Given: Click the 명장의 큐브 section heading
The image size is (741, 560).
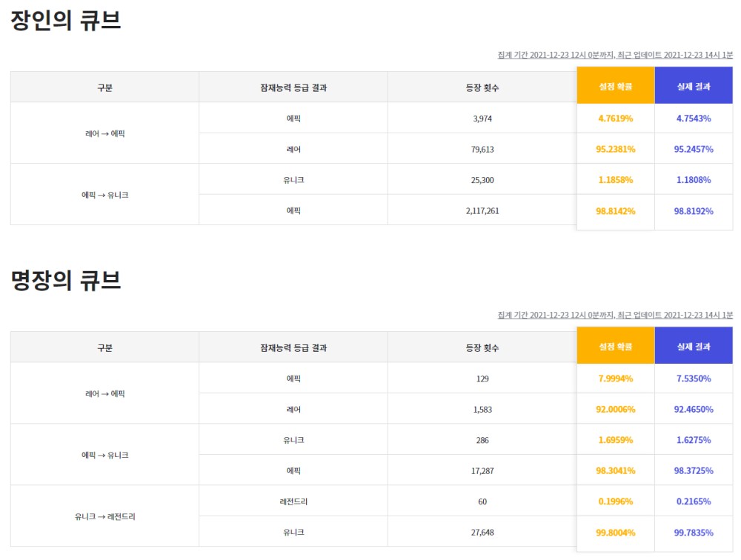Looking at the screenshot, I should coord(66,281).
